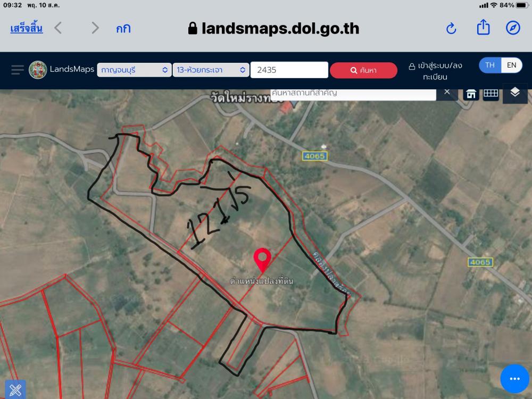The height and width of the screenshot is (399, 532).
Task: Click the red land parcel location pin
Action: [x=262, y=260]
